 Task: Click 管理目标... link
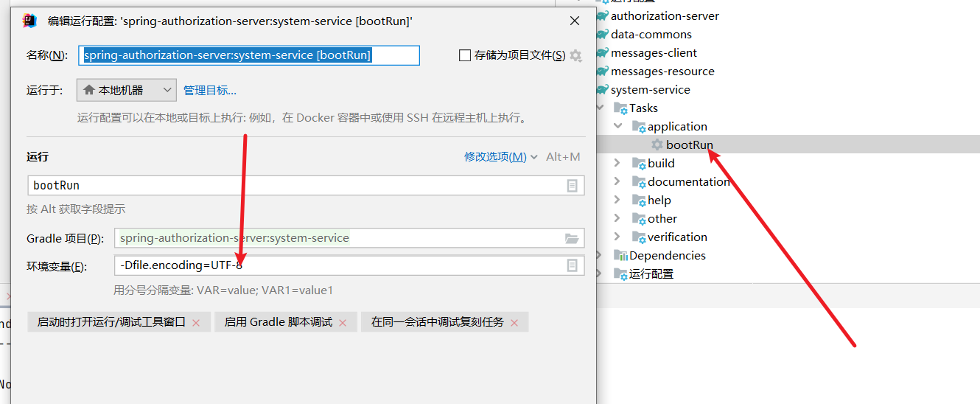click(210, 91)
